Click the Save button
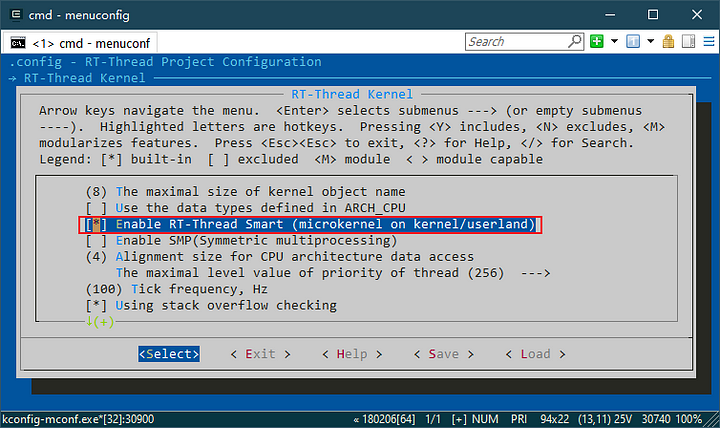The width and height of the screenshot is (720, 428). [444, 354]
